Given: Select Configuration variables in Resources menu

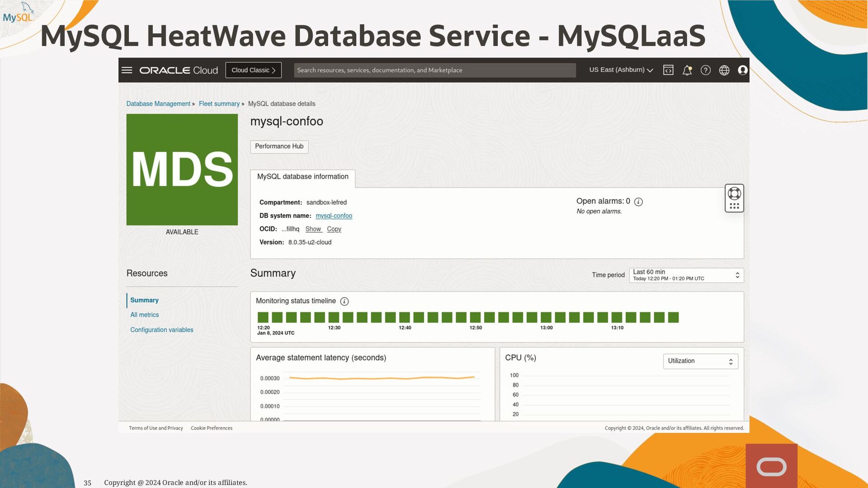Looking at the screenshot, I should coord(162,330).
